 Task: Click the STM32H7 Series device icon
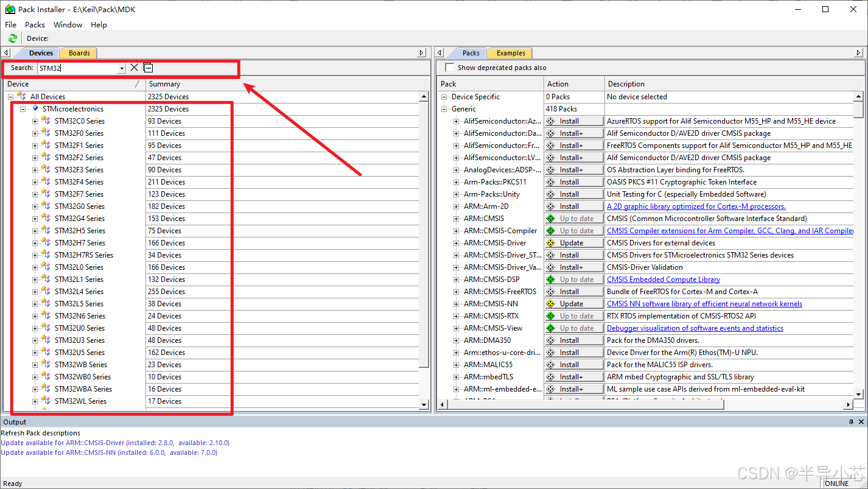click(x=46, y=242)
